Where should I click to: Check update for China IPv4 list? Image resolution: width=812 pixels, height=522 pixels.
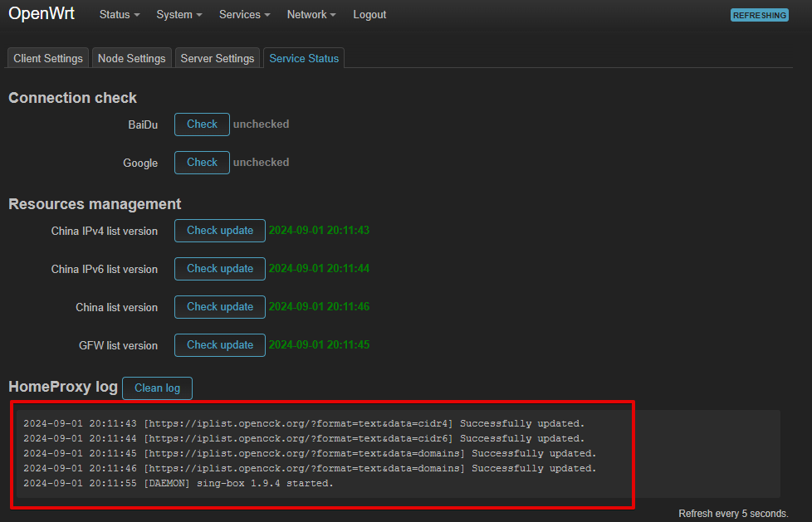coord(219,230)
